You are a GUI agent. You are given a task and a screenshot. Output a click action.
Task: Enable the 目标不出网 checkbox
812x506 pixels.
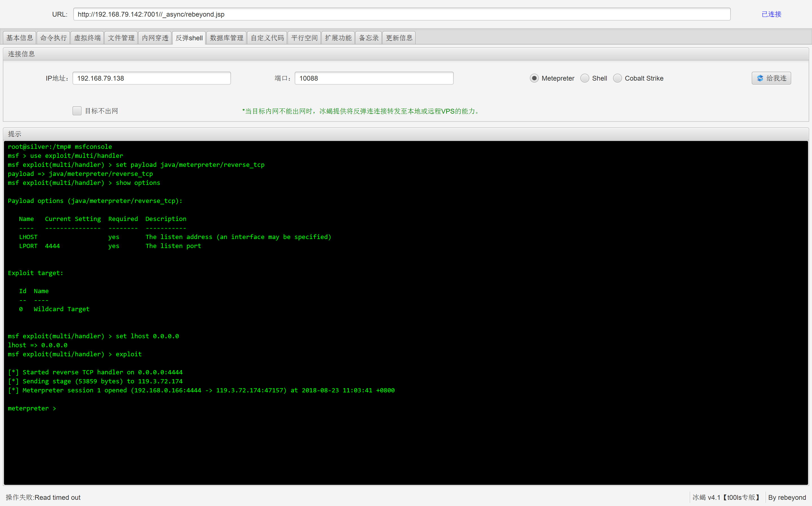click(x=77, y=111)
